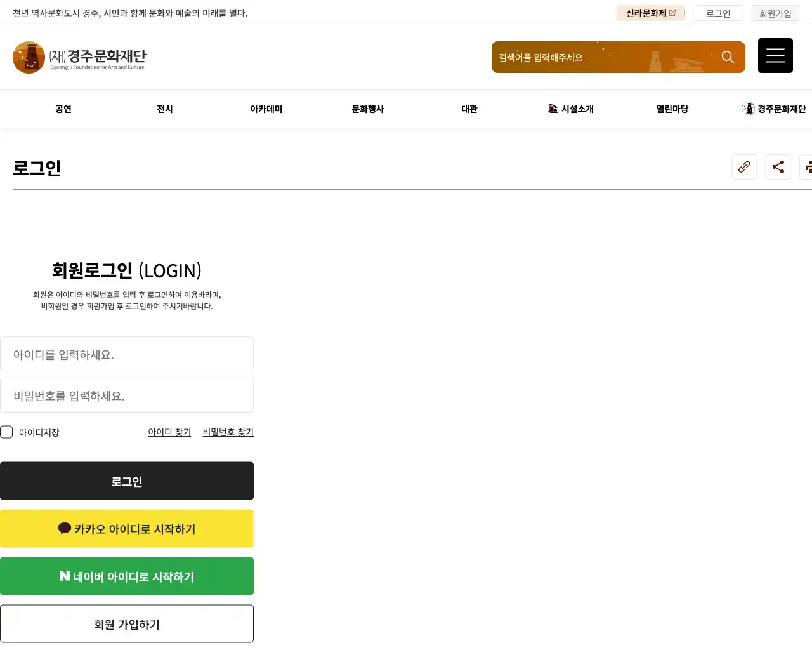Open the 공연 menu
This screenshot has height=650, width=812.
point(63,109)
